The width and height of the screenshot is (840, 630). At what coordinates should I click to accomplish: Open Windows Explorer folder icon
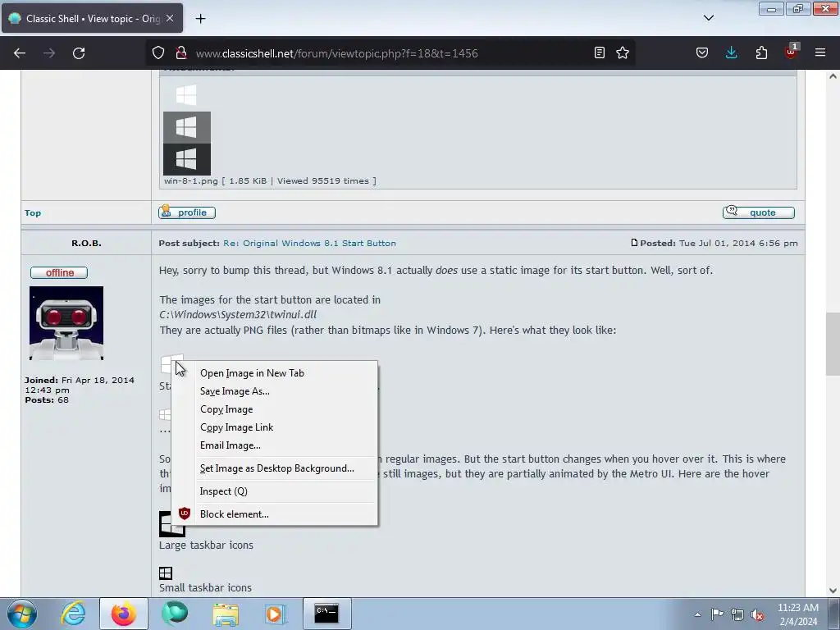(226, 614)
